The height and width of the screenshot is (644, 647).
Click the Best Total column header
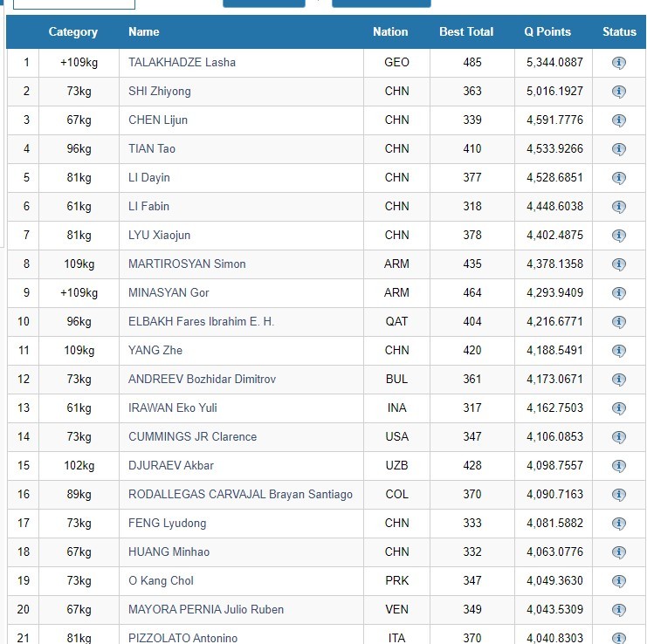466,31
